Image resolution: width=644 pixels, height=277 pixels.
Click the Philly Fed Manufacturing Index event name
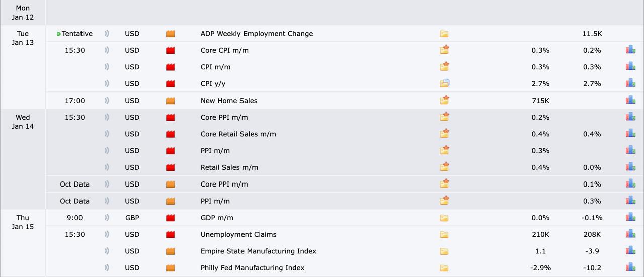pyautogui.click(x=252, y=268)
